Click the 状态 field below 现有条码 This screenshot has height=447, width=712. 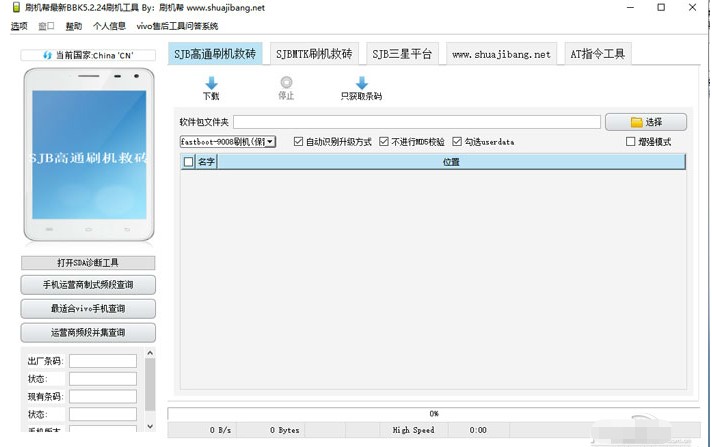tap(103, 414)
